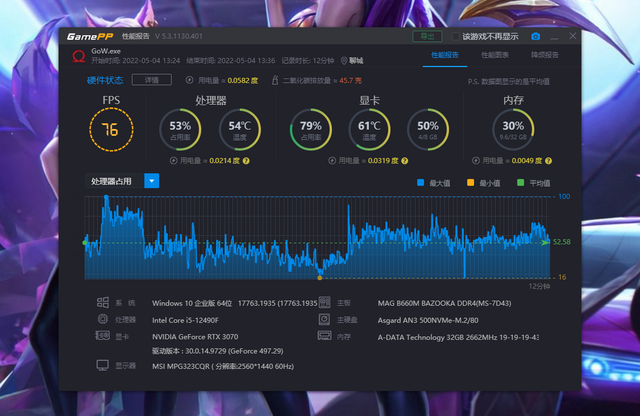Click the orange minimum marker on chart
Viewport: 640px width, 416px height.
[x=320, y=278]
